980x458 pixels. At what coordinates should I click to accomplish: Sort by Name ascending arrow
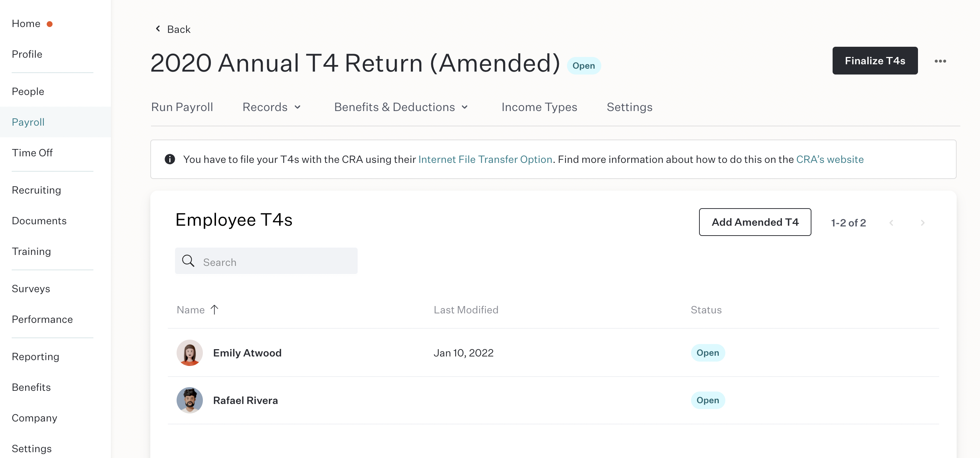pyautogui.click(x=215, y=309)
